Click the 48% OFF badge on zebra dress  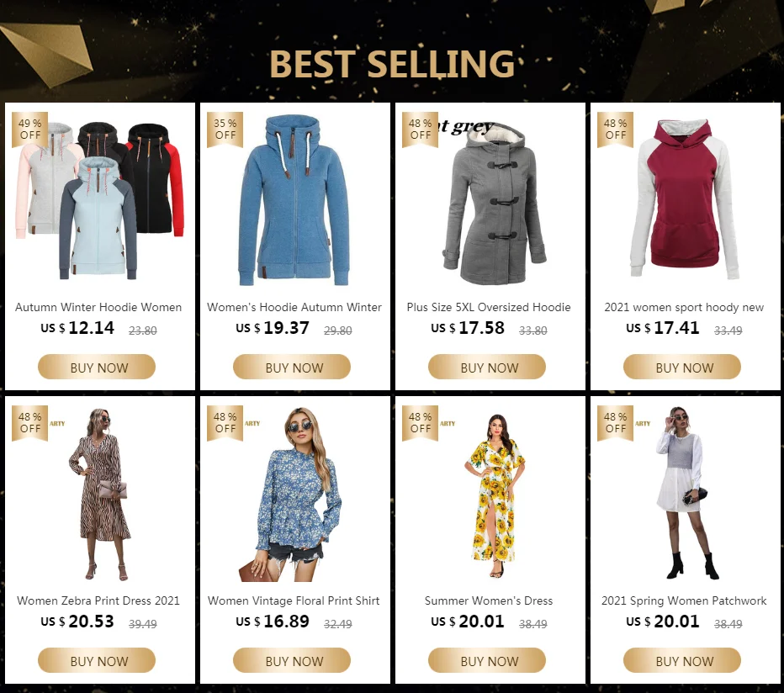click(30, 423)
